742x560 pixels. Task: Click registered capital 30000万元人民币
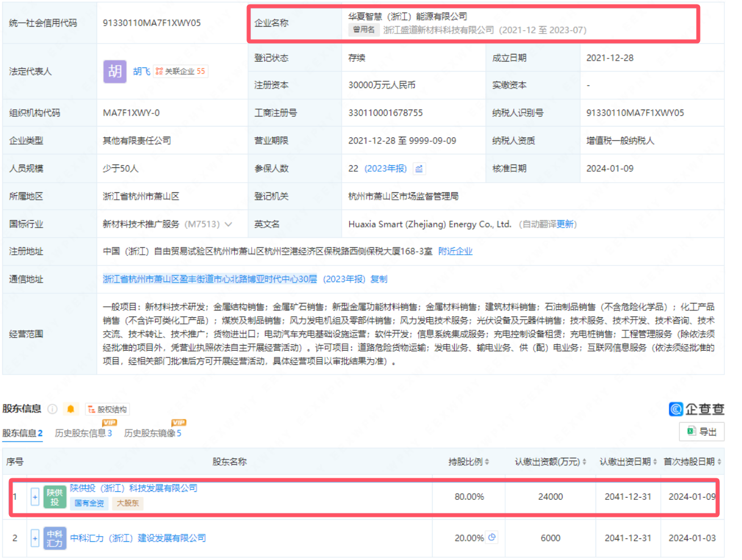click(x=382, y=85)
